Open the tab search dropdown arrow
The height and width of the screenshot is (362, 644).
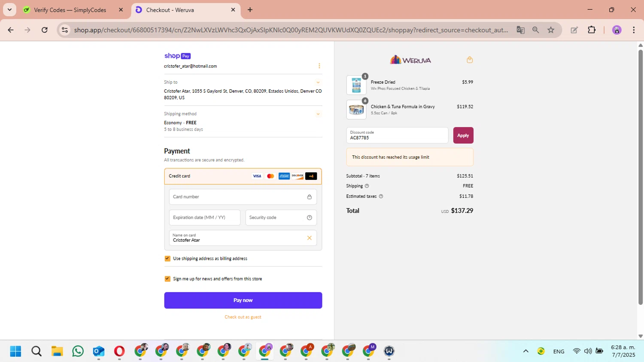(x=9, y=9)
